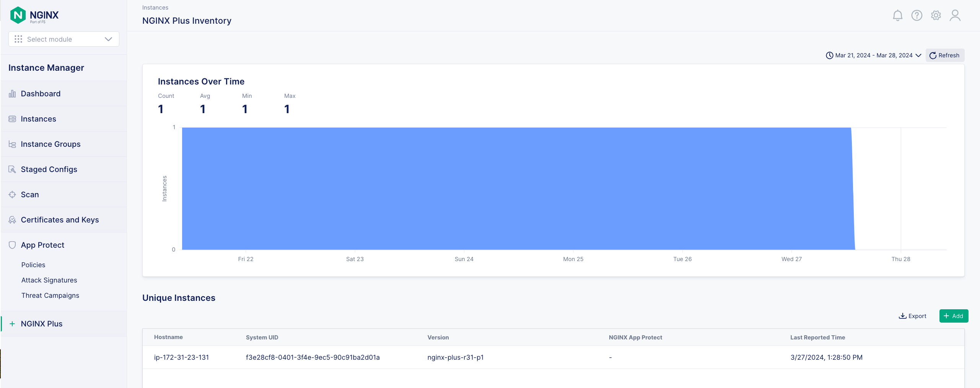Export the unique instances list
Viewport: 980px width, 388px height.
[912, 316]
